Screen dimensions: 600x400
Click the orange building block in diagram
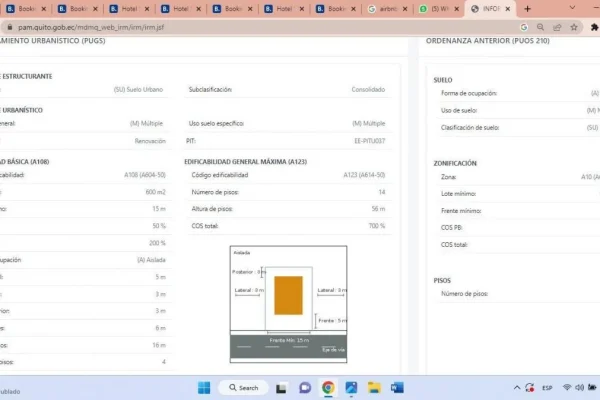tap(288, 295)
